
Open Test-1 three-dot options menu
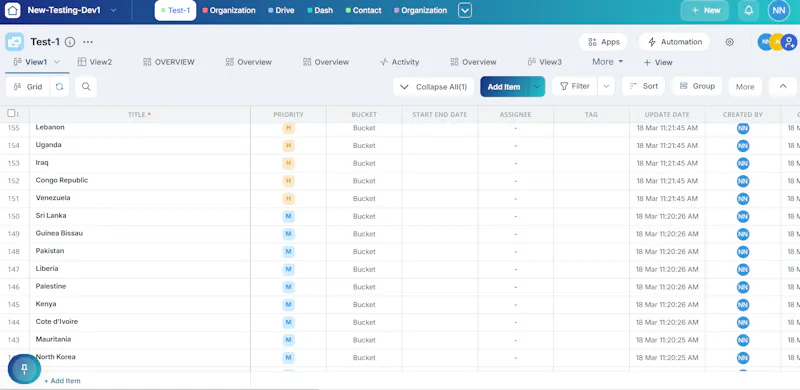point(88,42)
